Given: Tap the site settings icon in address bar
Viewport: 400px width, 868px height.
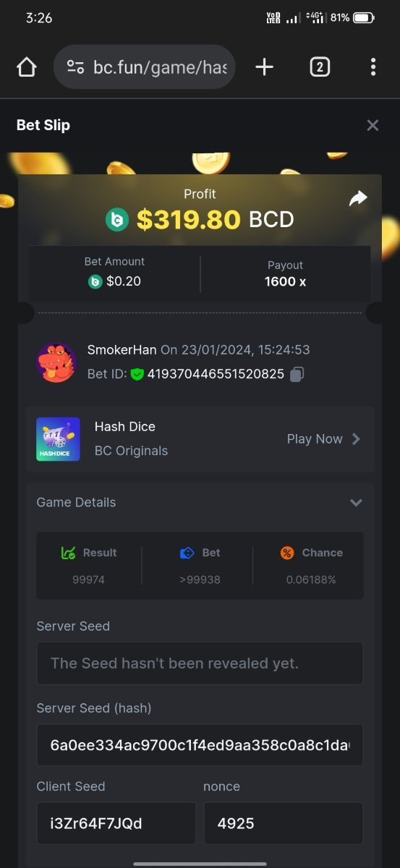Looking at the screenshot, I should (x=75, y=67).
